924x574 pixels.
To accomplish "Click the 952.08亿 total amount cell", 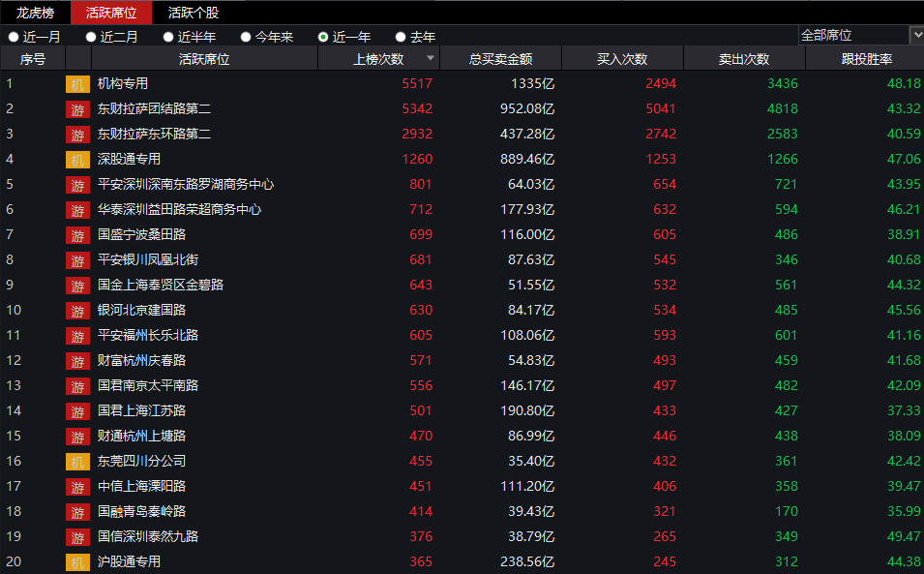I will click(527, 109).
